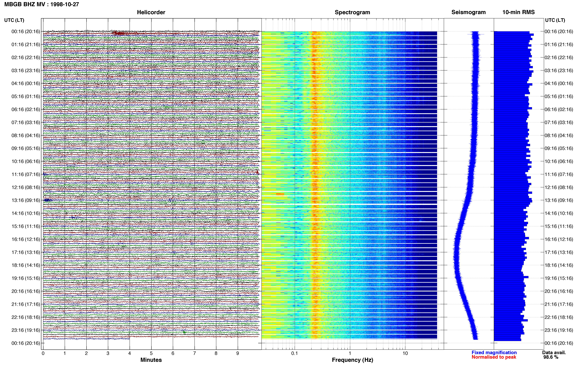Click the 3 tick on the Minutes axis
The image size is (588, 368).
coord(108,353)
